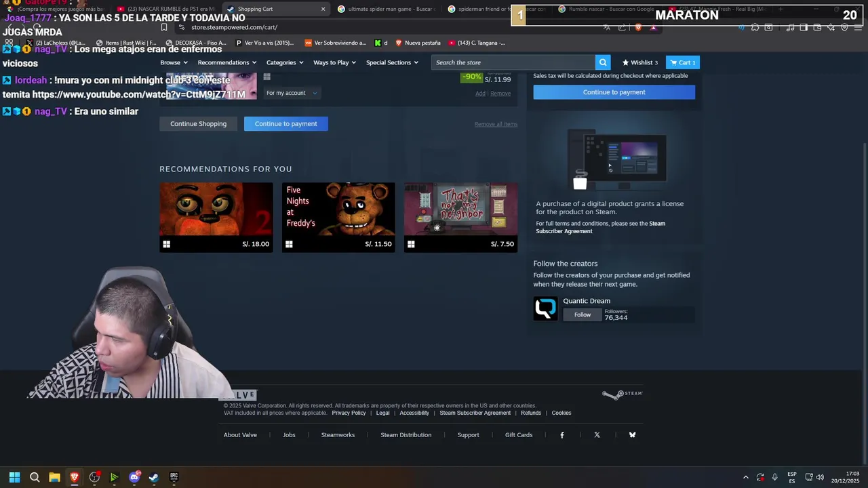Click the microphone icon in system tray
Screen dimensions: 868x488
click(x=774, y=477)
